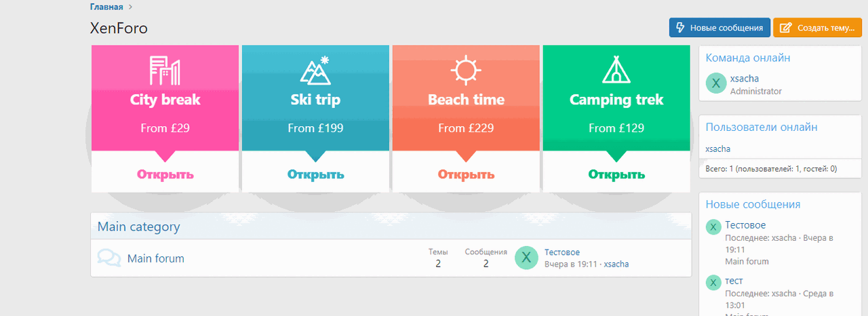Click the avatar beside тест sidebar post
Screen dimensions: 868x316
click(x=713, y=283)
